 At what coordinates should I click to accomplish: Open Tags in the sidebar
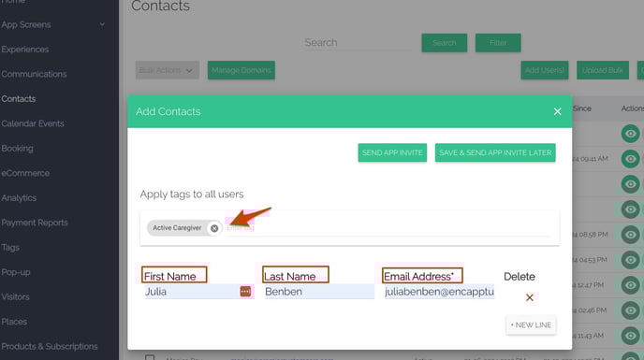(x=10, y=248)
